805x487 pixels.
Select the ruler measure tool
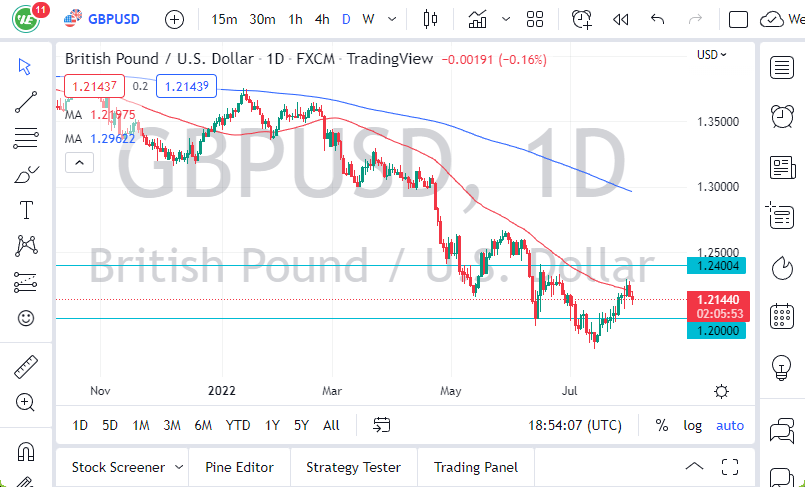click(x=26, y=367)
